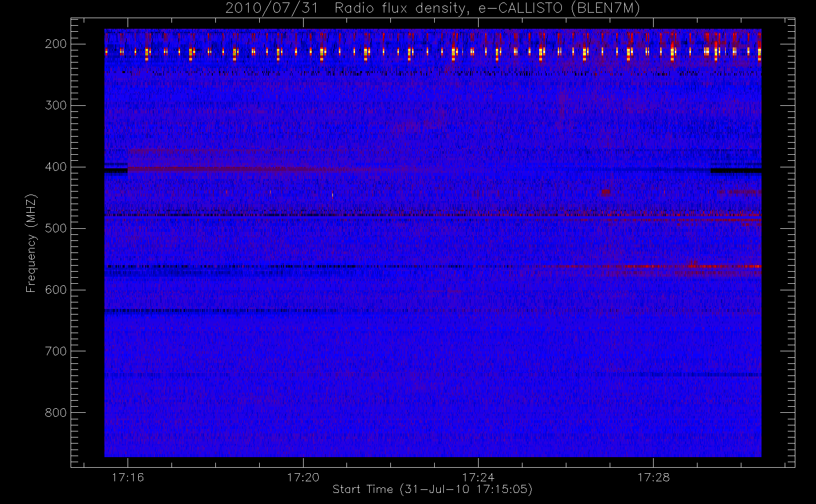Click the 17:24 time tick label

coord(478,477)
